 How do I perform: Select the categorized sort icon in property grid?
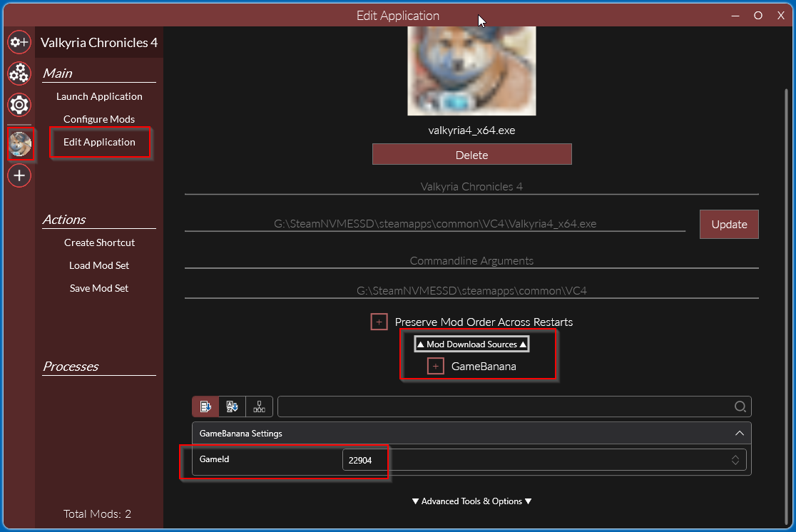[x=205, y=406]
